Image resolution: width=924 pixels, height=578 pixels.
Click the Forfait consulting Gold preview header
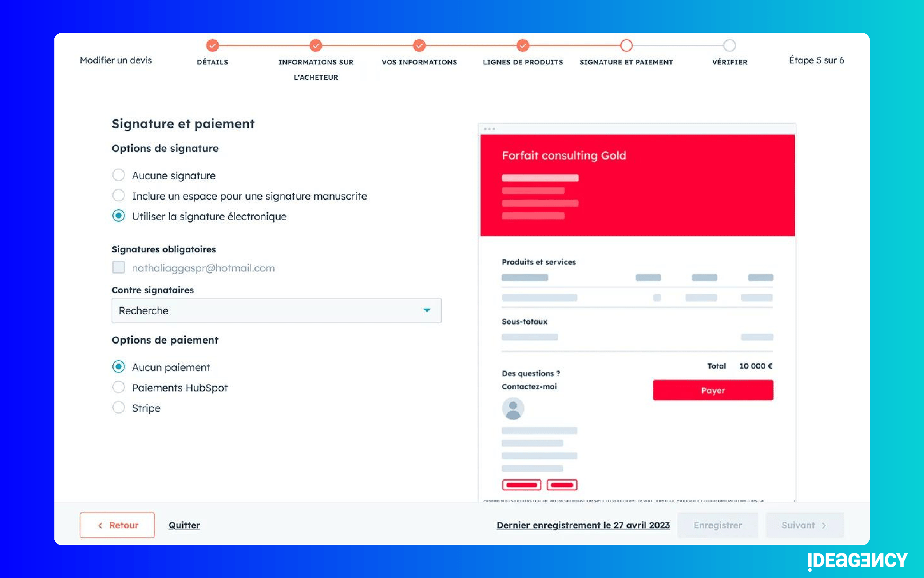pos(637,185)
